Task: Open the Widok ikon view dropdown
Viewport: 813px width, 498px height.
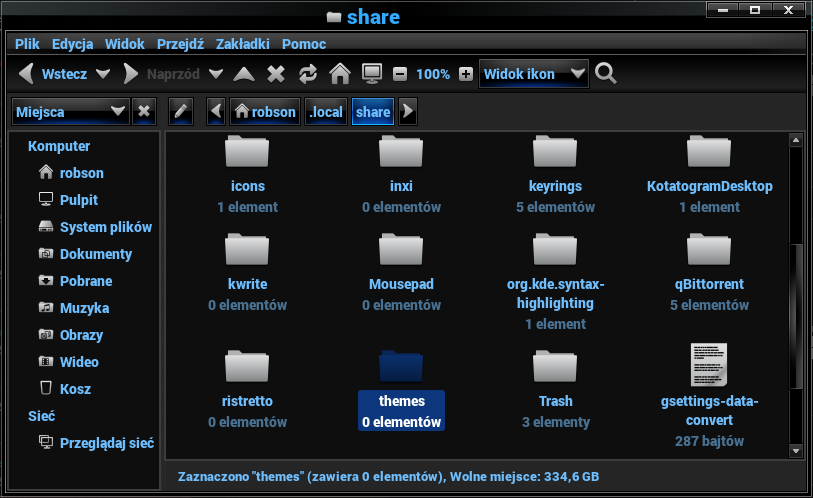Action: [x=534, y=74]
